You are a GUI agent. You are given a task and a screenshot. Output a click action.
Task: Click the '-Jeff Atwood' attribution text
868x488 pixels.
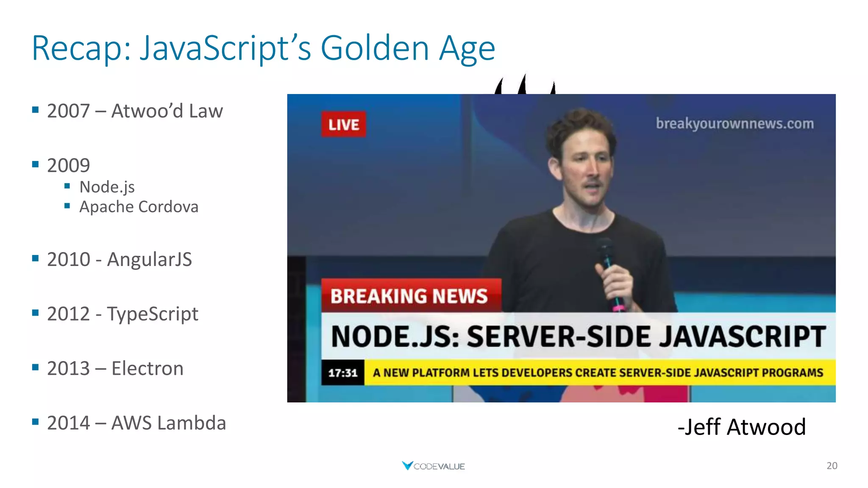click(742, 427)
